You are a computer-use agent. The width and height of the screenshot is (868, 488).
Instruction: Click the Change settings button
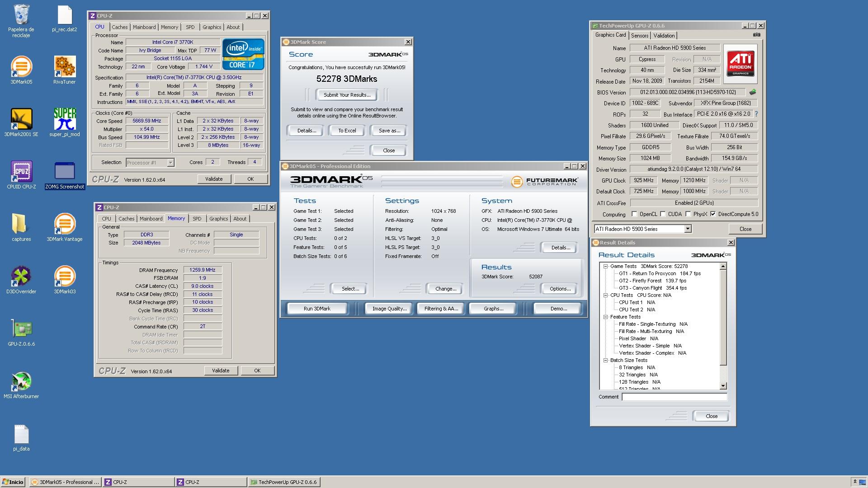[446, 289]
